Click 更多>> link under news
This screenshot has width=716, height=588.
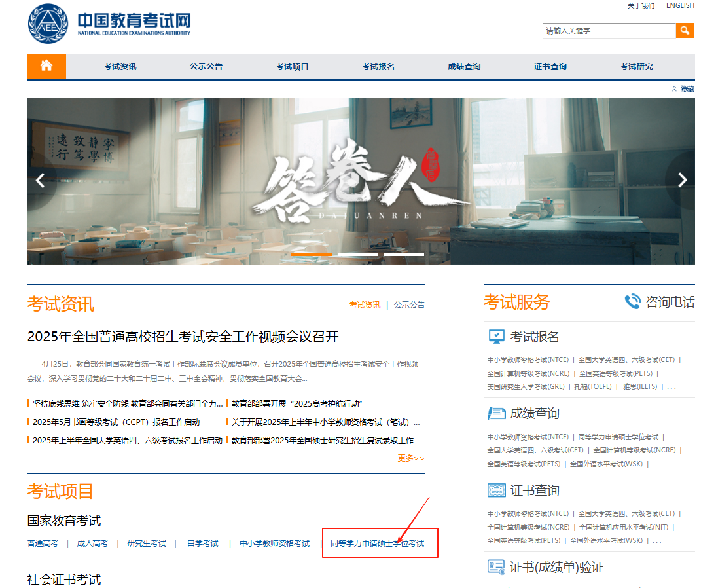[411, 458]
